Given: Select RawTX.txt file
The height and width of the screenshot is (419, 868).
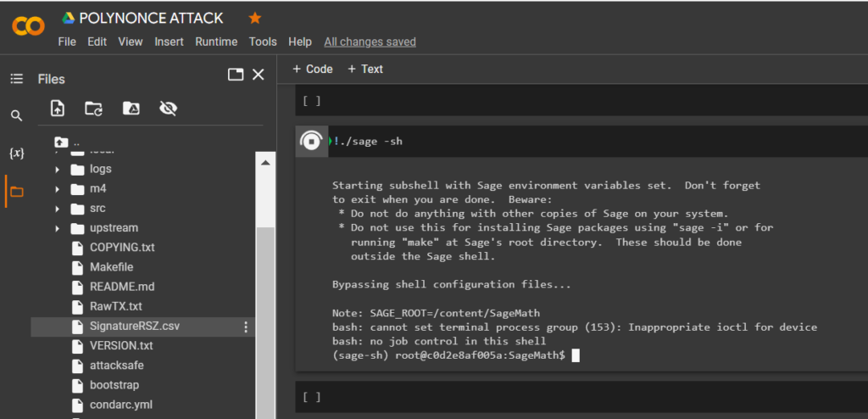Looking at the screenshot, I should tap(116, 306).
